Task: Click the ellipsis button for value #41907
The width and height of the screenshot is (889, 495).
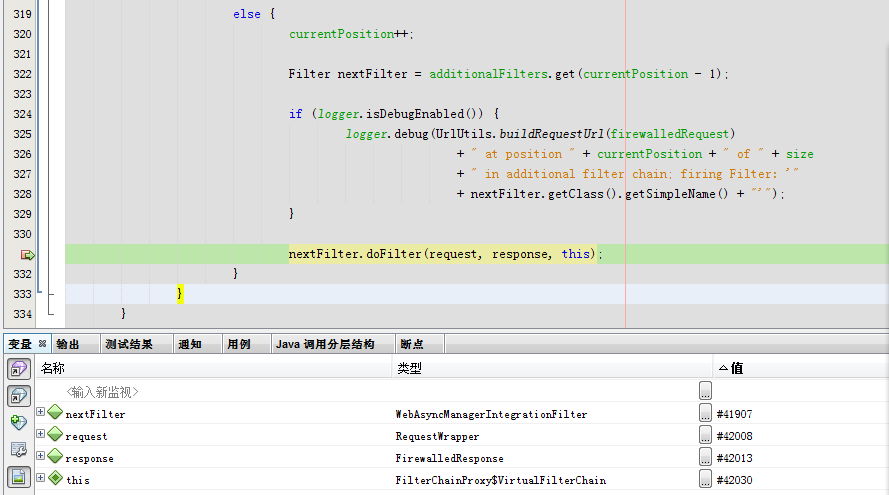Action: tap(705, 413)
